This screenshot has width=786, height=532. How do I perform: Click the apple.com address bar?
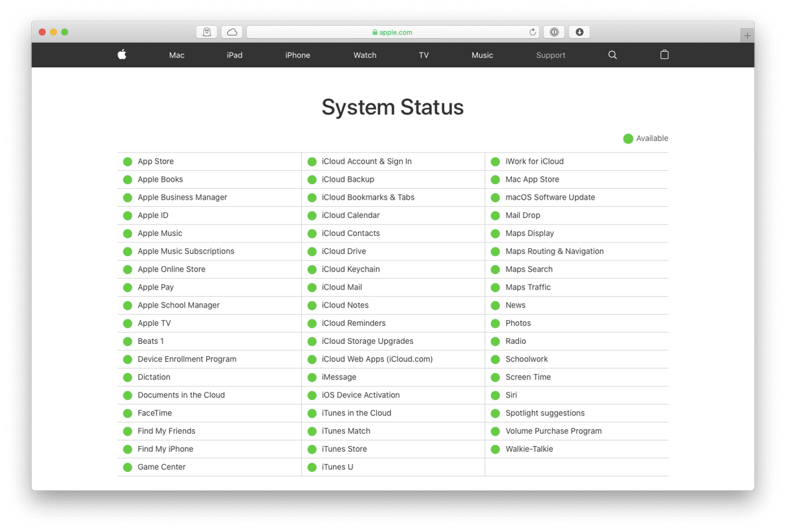click(393, 32)
